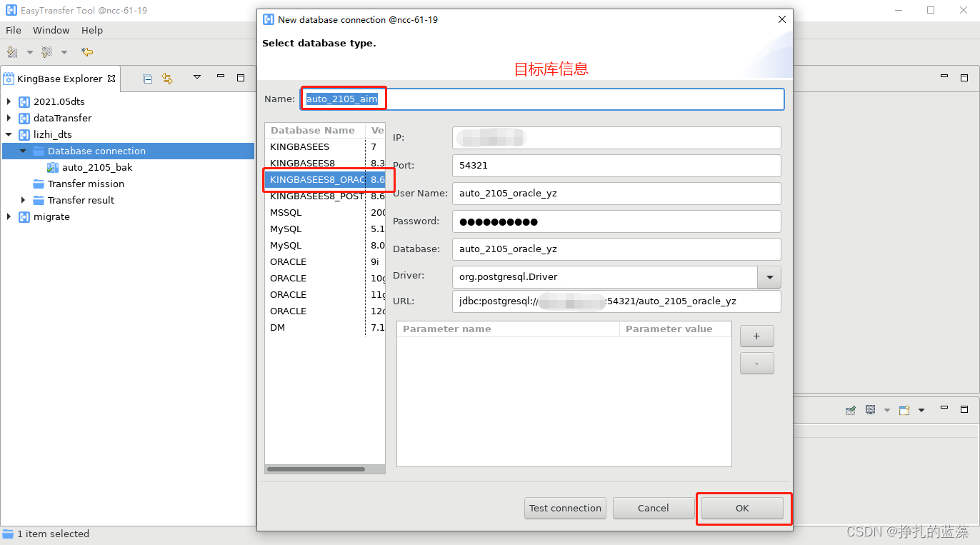
Task: Select ORACLE 11g database type
Action: point(325,294)
